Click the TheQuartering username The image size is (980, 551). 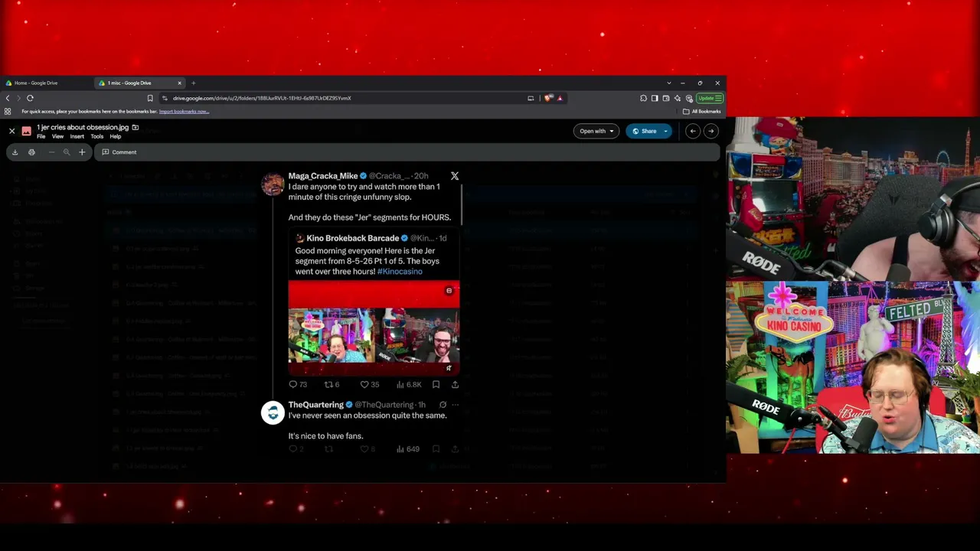click(316, 405)
